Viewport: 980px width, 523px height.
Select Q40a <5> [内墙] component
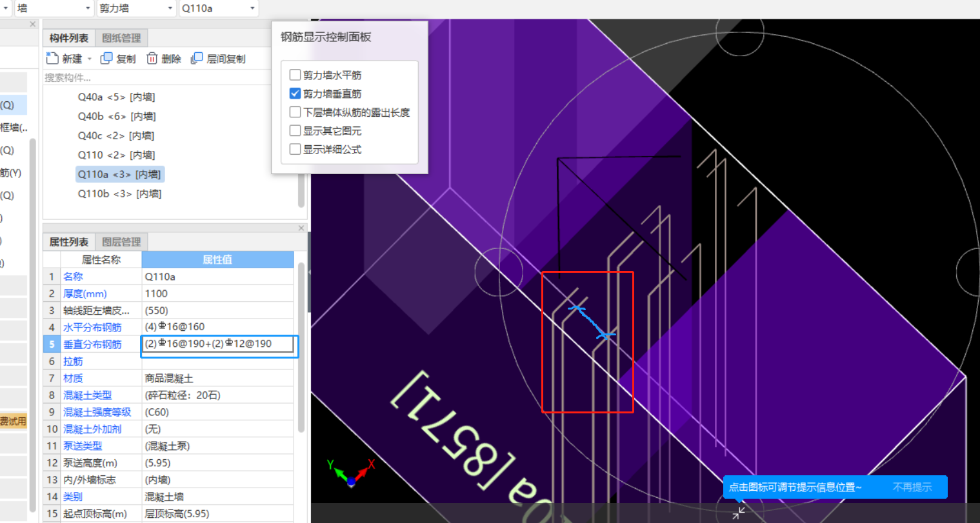pos(116,97)
